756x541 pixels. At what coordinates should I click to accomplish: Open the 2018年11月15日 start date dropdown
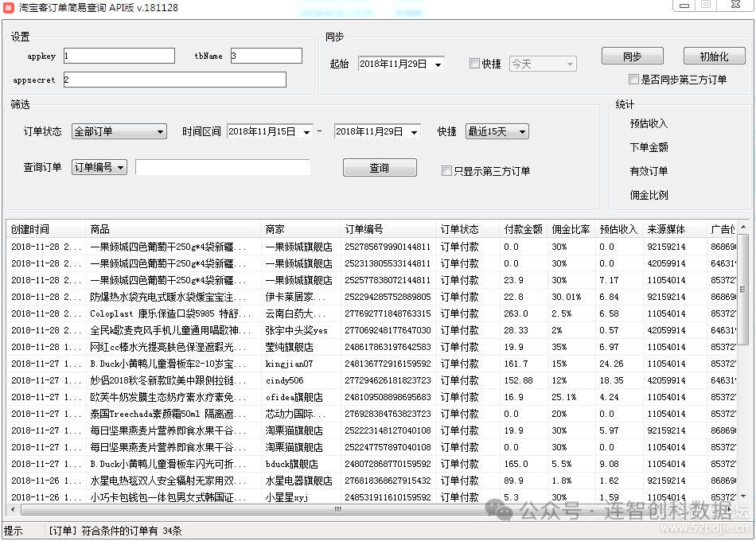(x=306, y=131)
